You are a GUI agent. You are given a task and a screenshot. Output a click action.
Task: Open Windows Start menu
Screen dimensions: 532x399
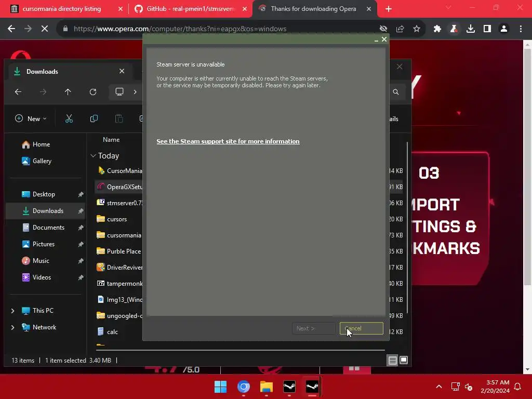(220, 387)
